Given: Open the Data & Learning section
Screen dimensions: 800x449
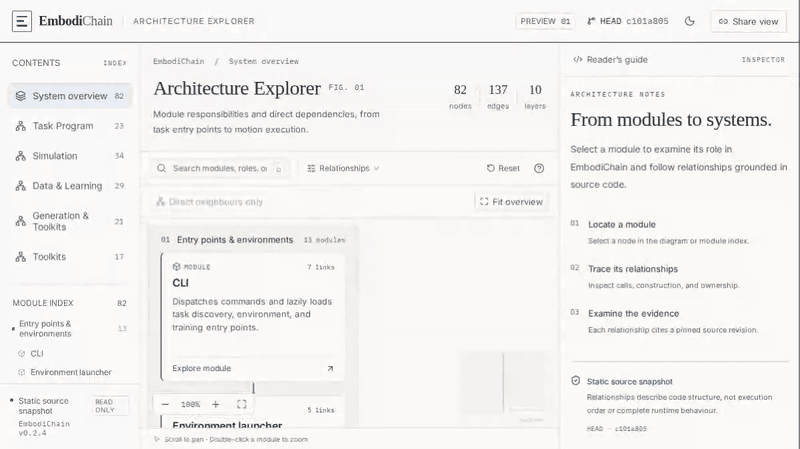Looking at the screenshot, I should (70, 186).
